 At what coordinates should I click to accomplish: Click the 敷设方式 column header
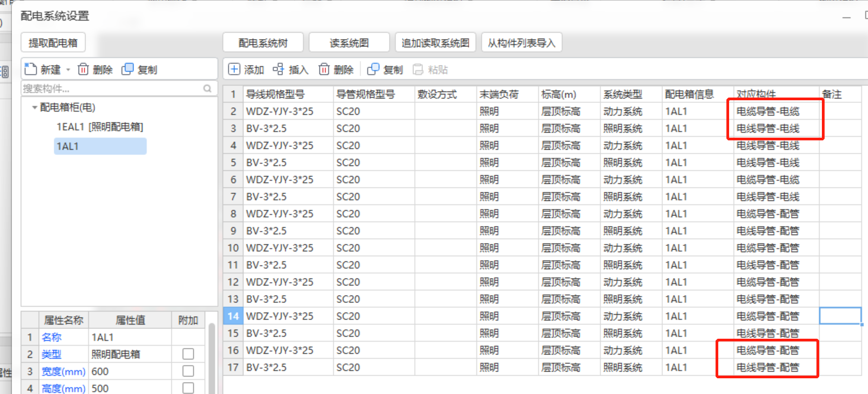(445, 94)
